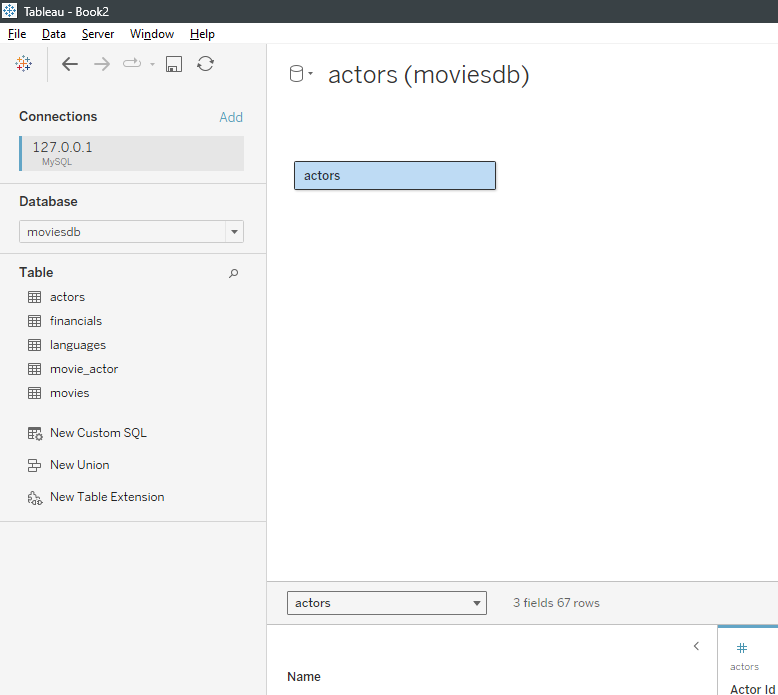The height and width of the screenshot is (695, 778).
Task: Open the actors table selector dropdown
Action: click(x=387, y=603)
